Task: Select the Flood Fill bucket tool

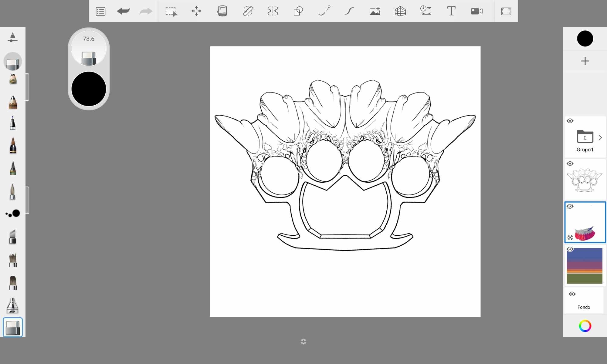Action: coord(222,11)
